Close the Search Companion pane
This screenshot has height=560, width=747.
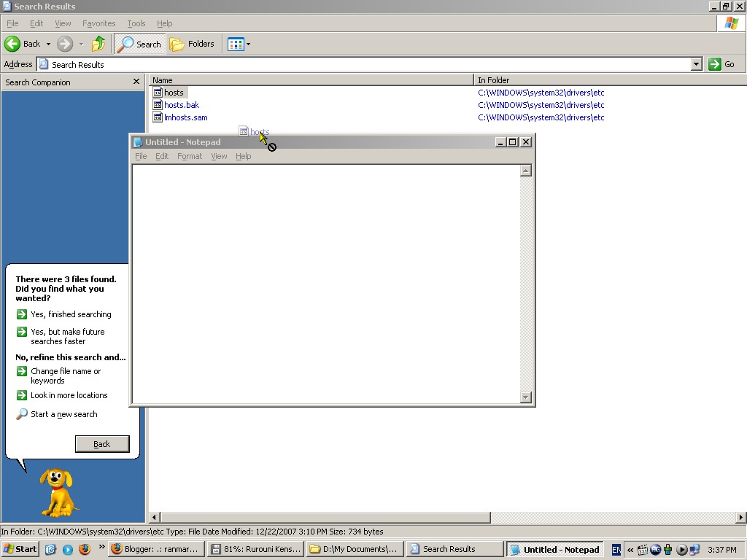click(136, 82)
